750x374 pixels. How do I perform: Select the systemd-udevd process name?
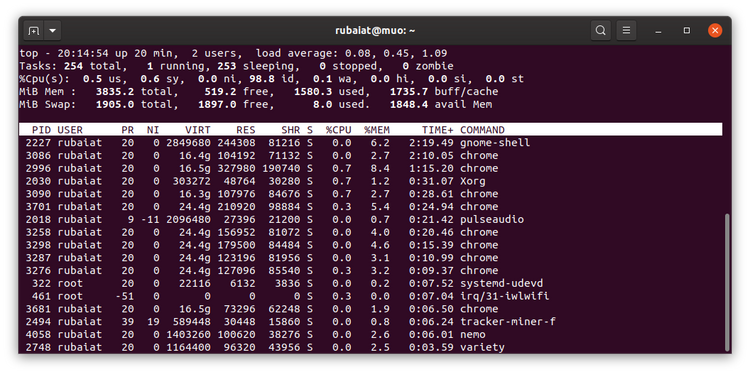(x=501, y=283)
